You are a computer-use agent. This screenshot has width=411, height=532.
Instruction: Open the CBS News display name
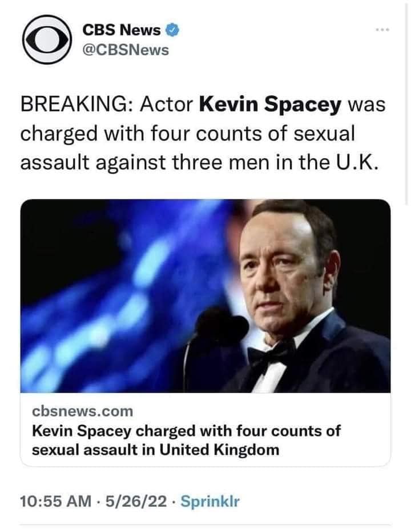coord(122,30)
